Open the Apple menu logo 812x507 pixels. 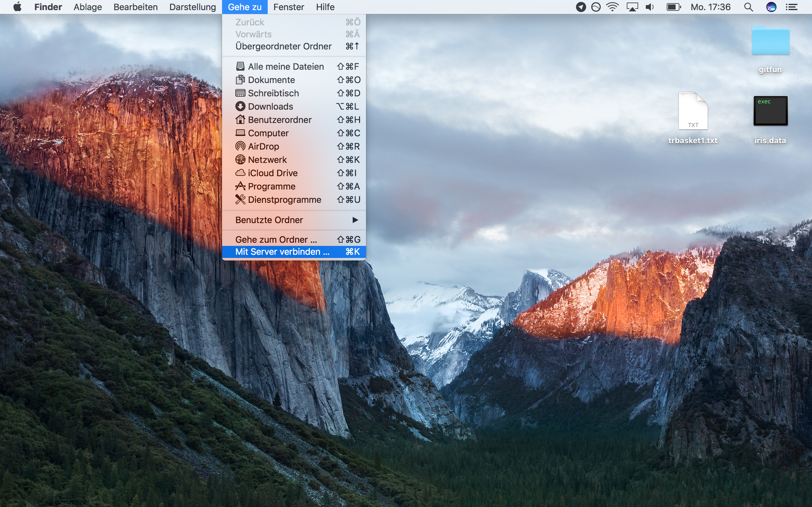[17, 7]
